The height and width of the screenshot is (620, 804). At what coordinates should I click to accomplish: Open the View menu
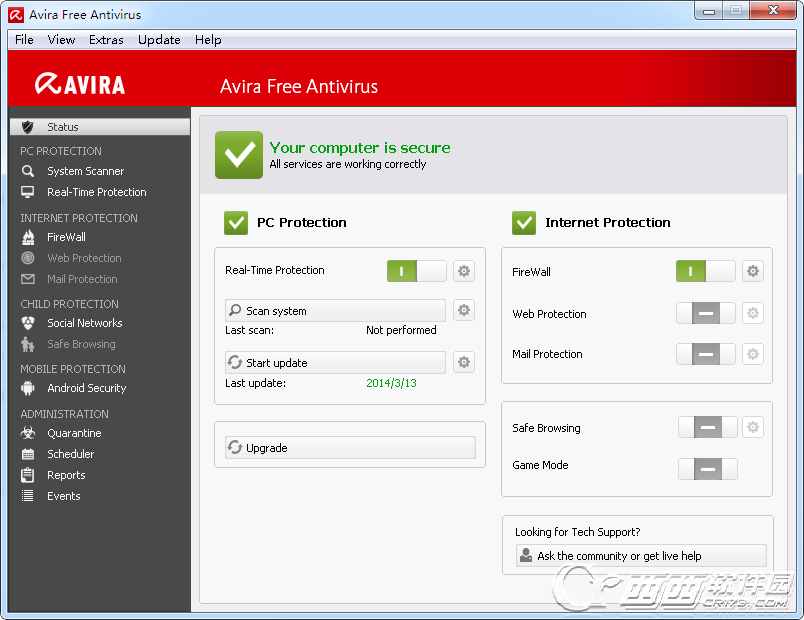[61, 39]
